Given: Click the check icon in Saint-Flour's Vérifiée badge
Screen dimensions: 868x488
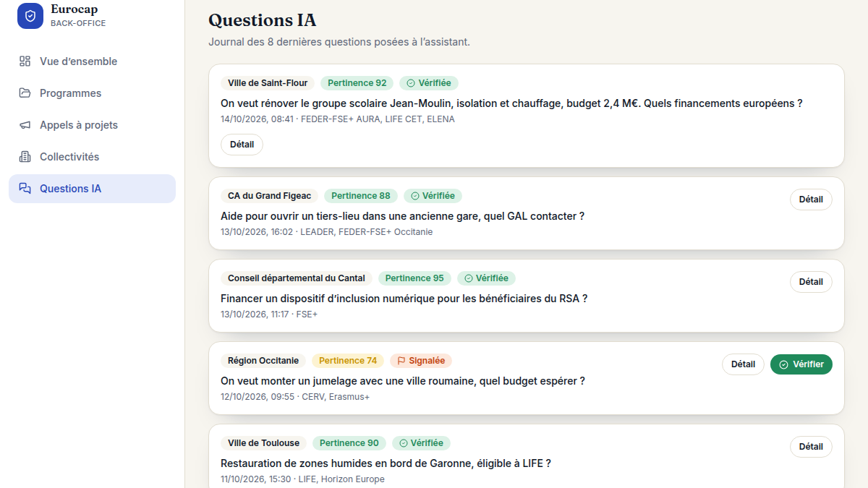Looking at the screenshot, I should (411, 83).
